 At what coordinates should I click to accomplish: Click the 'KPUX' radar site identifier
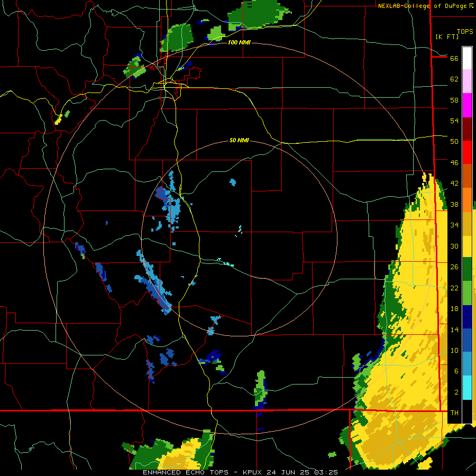pyautogui.click(x=254, y=472)
